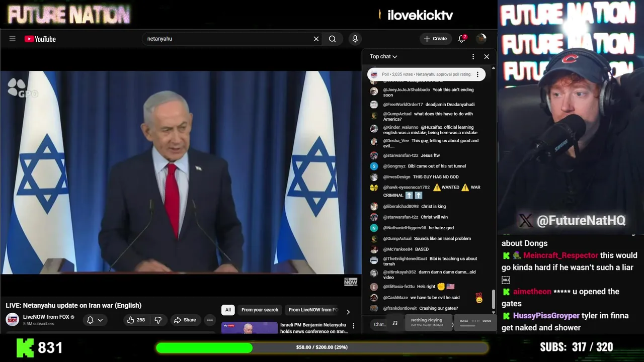
Task: Clear the netanyahu search text
Action: pos(316,39)
